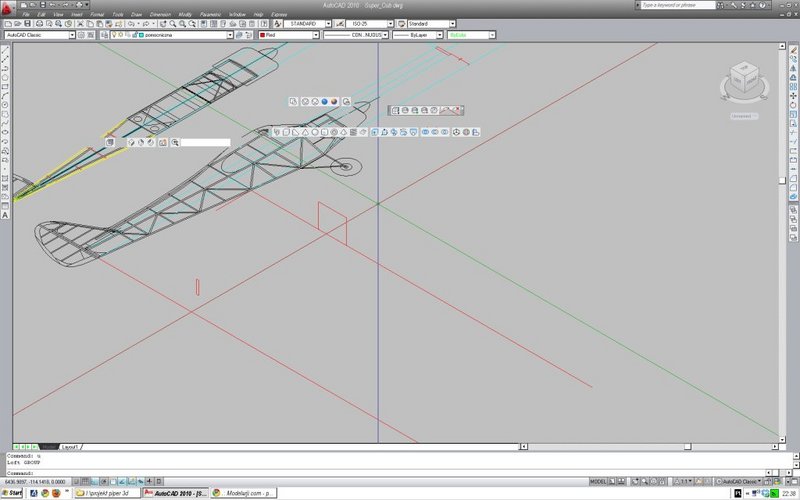Image resolution: width=800 pixels, height=500 pixels.
Task: Apply the Conceptual visual style
Action: point(334,102)
